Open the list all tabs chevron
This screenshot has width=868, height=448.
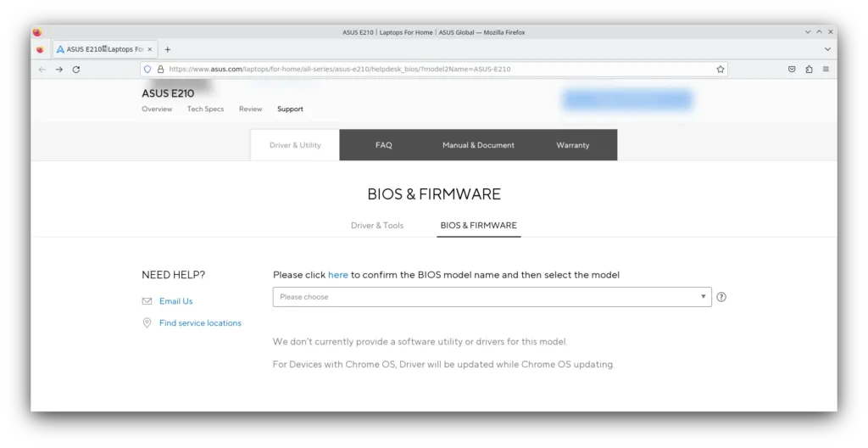[827, 49]
